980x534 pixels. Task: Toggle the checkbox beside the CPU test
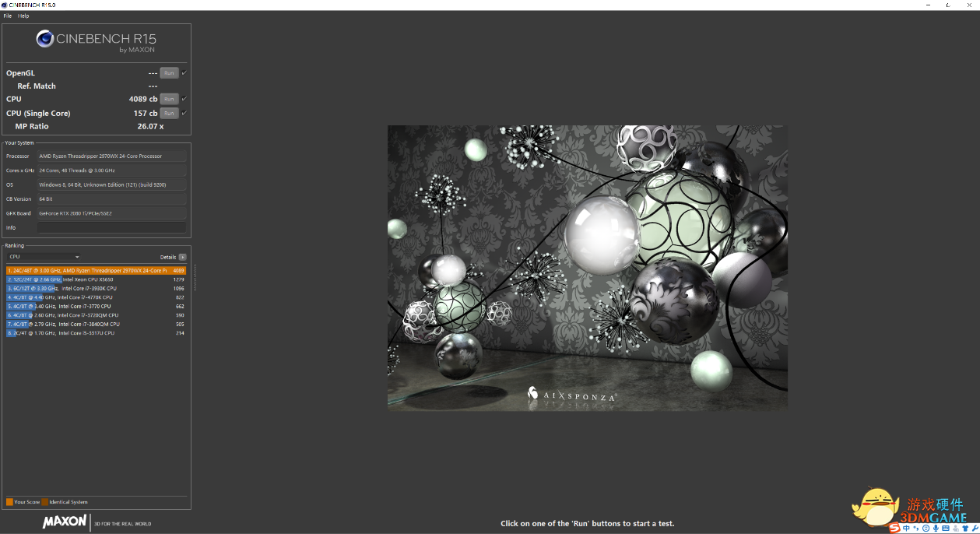point(184,99)
